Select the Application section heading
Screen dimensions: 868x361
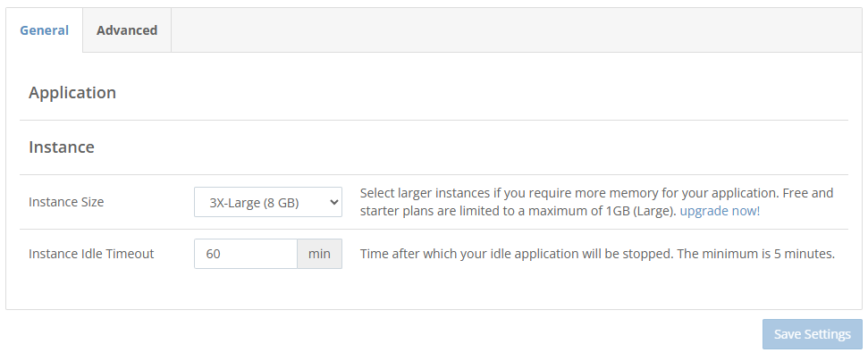[x=72, y=92]
